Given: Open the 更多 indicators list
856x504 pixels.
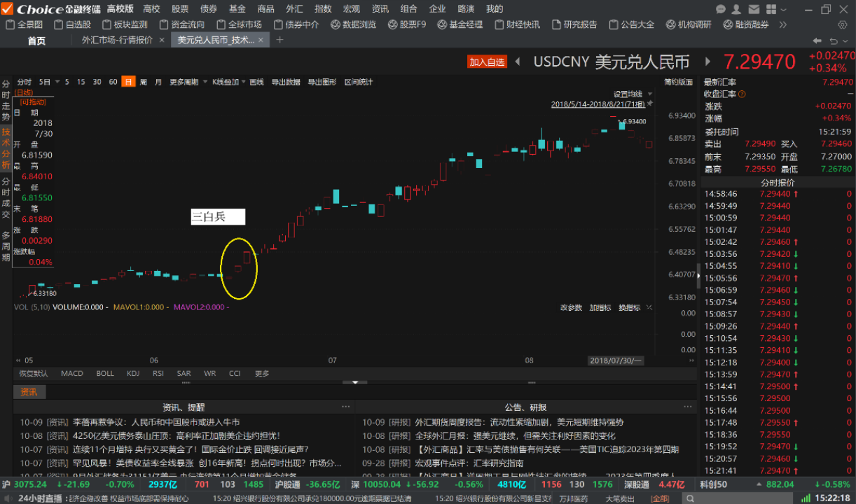Looking at the screenshot, I should (262, 374).
